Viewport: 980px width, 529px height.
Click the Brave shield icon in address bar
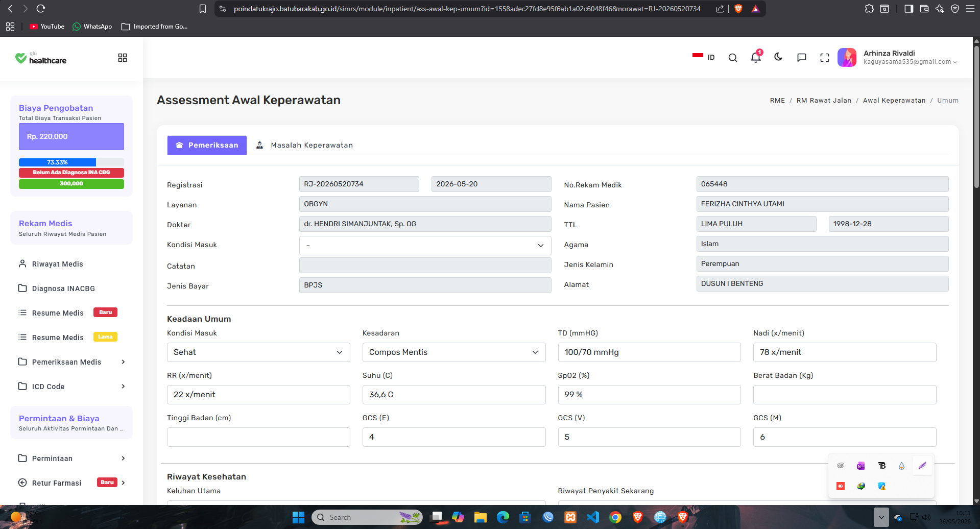tap(738, 9)
